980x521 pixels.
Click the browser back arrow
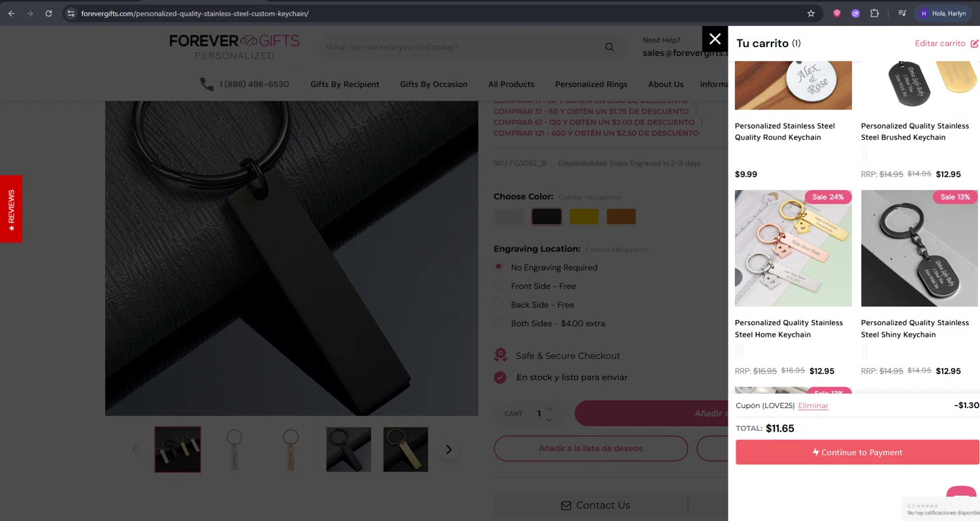pos(11,13)
